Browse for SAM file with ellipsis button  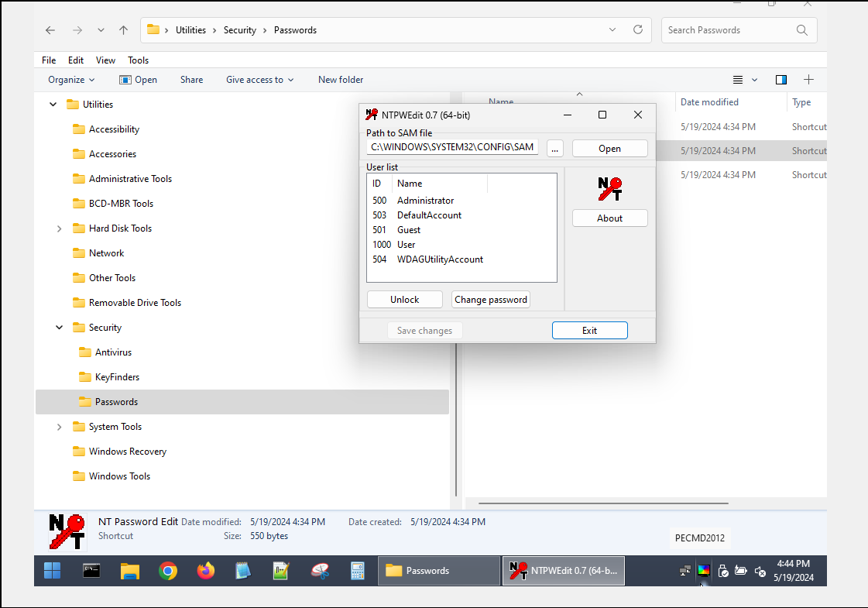(554, 149)
